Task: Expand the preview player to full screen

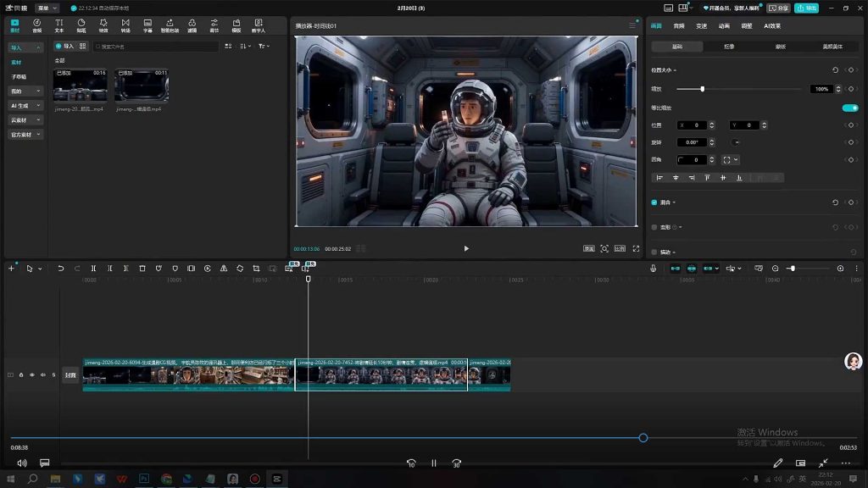Action: pos(636,248)
